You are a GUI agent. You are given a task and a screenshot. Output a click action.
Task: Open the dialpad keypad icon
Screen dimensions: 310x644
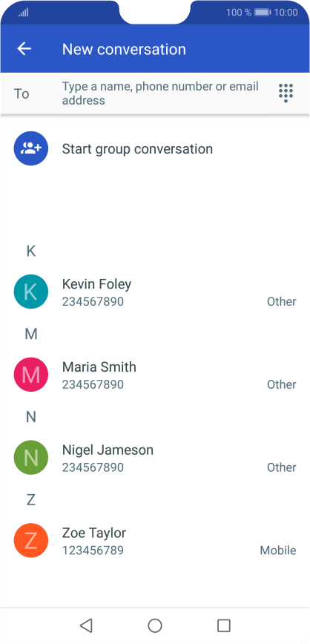(286, 93)
